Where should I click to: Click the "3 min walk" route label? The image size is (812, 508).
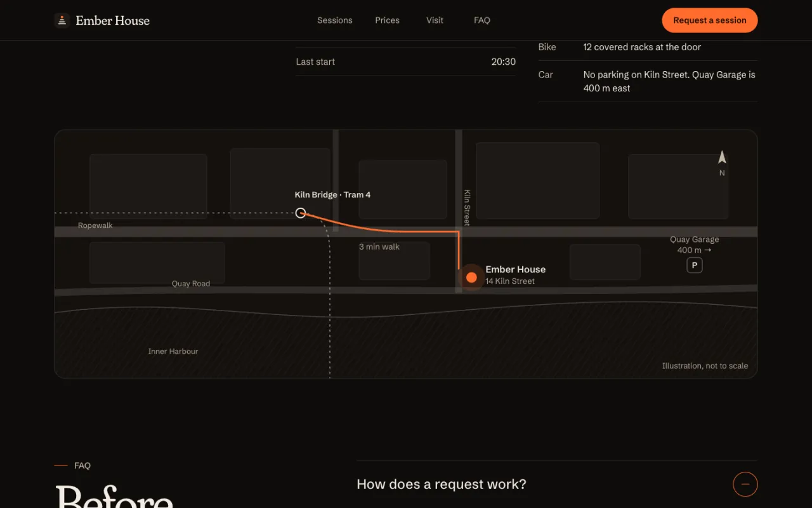pyautogui.click(x=379, y=246)
